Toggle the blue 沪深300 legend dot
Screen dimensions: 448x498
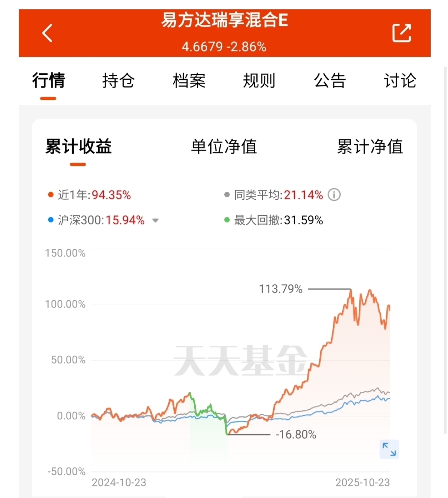51,220
